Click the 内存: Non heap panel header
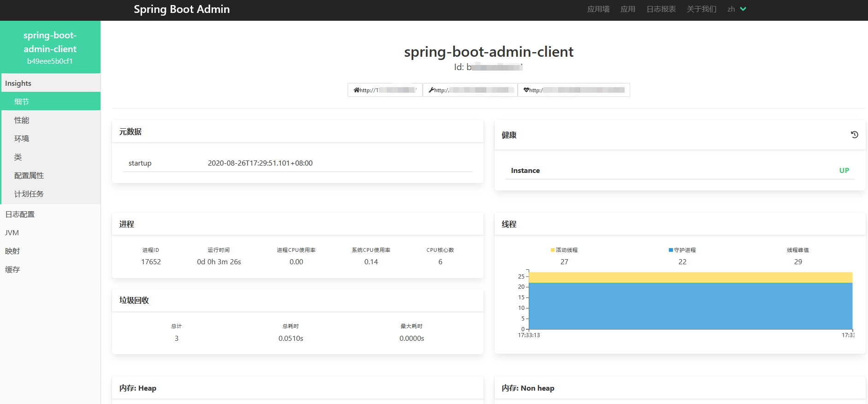Screen dimensions: 868x404 (x=680, y=388)
